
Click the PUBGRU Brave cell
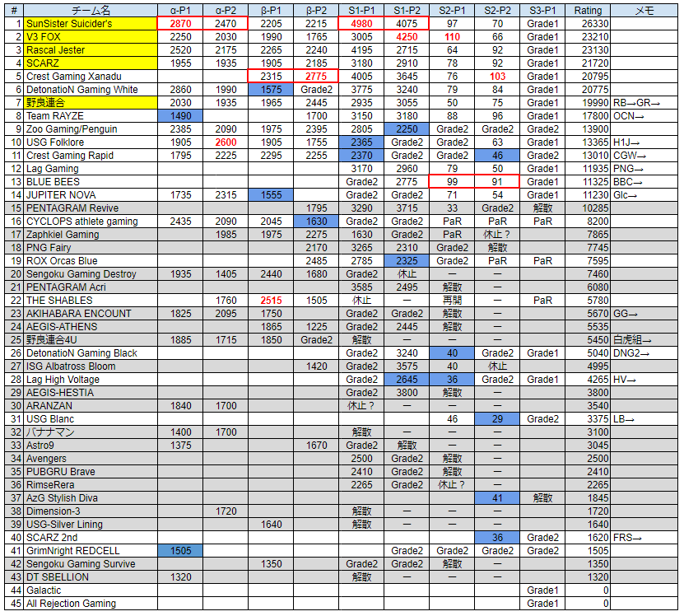coord(91,472)
